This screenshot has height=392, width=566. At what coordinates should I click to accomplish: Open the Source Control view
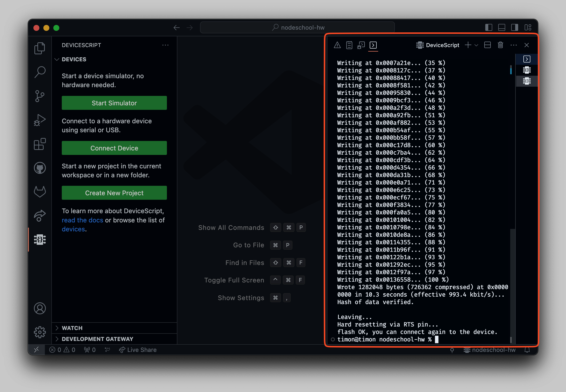[40, 96]
